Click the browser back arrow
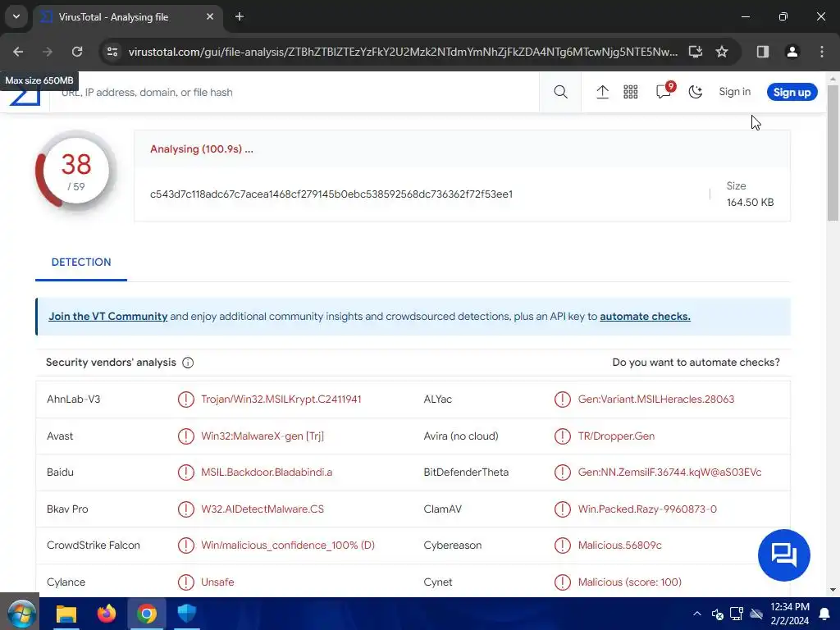The width and height of the screenshot is (840, 630). coord(18,52)
